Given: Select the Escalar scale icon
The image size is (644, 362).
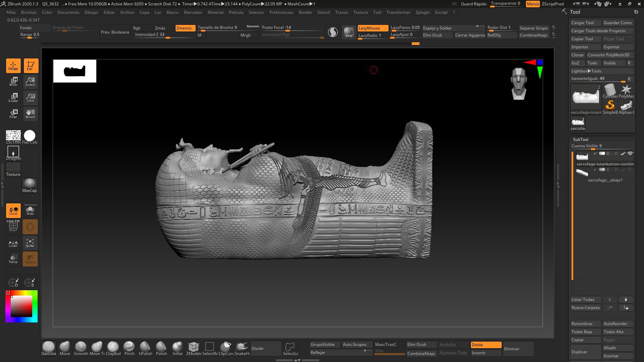Looking at the screenshot, I should pyautogui.click(x=13, y=98).
